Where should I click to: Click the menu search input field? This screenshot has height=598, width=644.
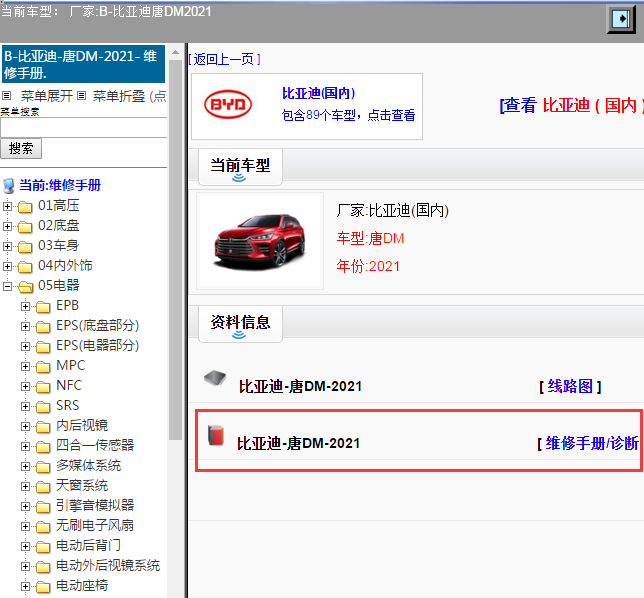(84, 128)
